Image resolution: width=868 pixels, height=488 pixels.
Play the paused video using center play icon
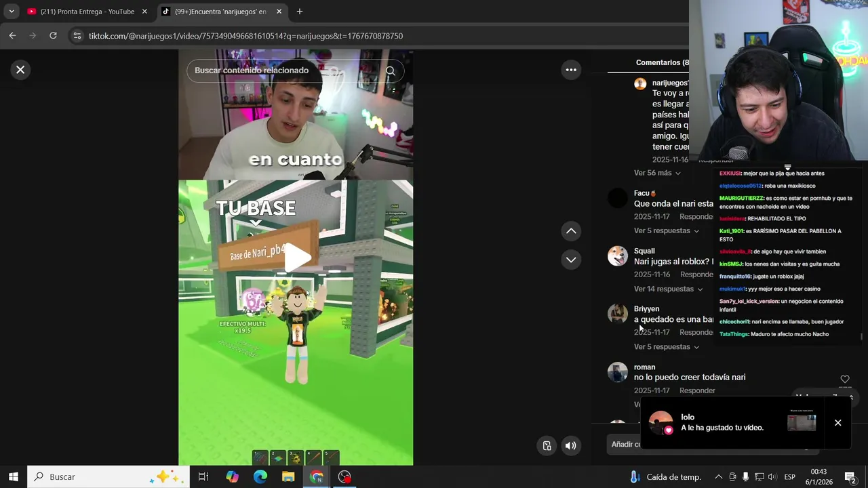point(296,258)
